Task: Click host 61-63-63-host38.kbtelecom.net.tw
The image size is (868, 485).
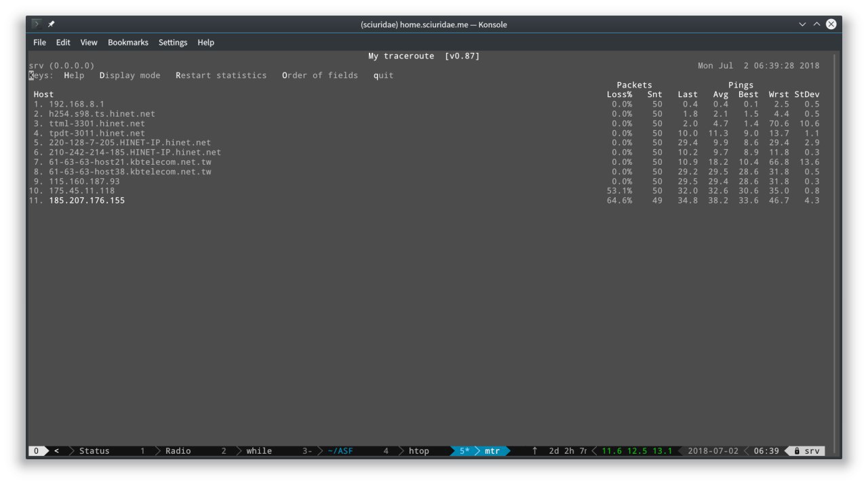Action: [130, 172]
